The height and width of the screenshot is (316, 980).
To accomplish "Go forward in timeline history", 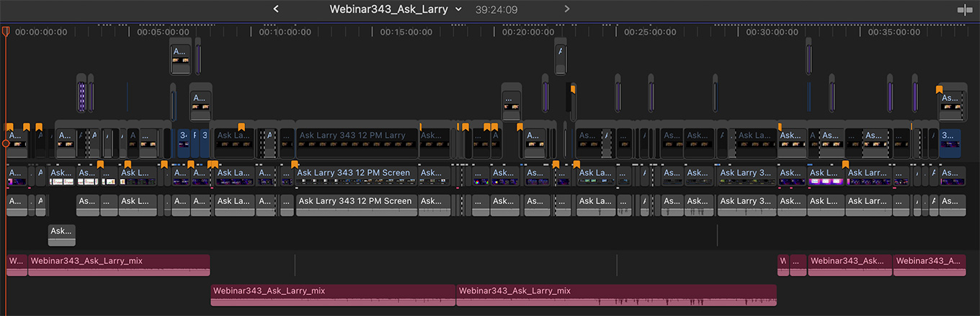I will tap(566, 9).
